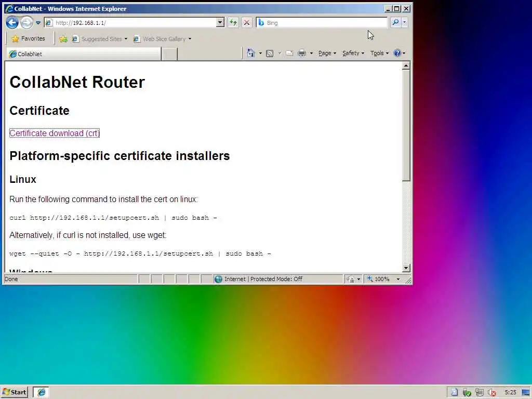532x399 pixels.
Task: Open the Suggested Sites favorites link
Action: coord(99,39)
